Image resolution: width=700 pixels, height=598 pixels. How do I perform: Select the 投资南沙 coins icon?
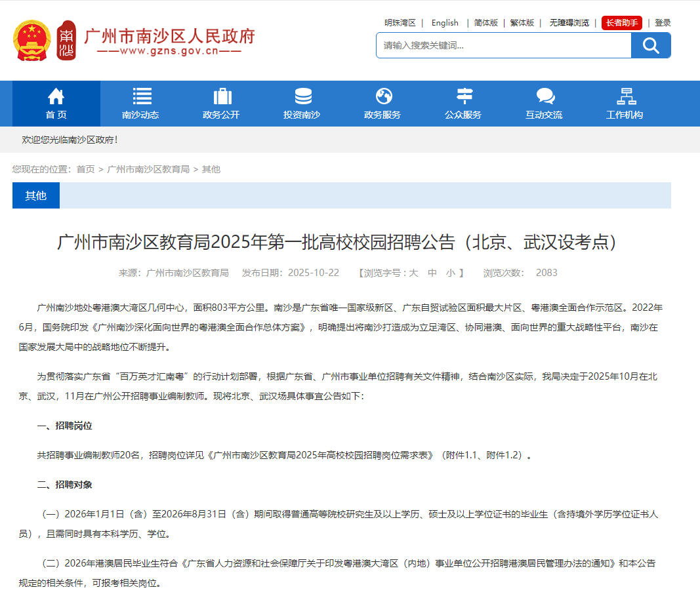point(303,96)
